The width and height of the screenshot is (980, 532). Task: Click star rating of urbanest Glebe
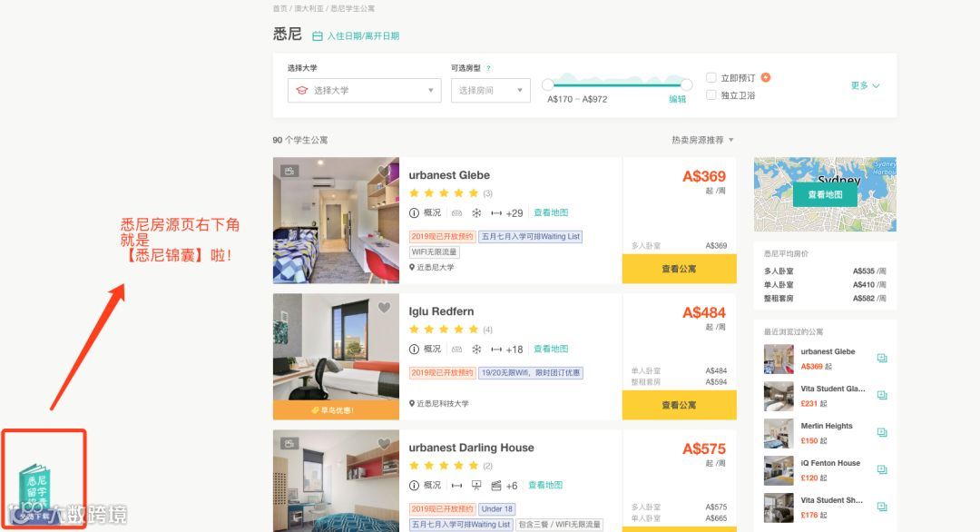click(x=444, y=193)
